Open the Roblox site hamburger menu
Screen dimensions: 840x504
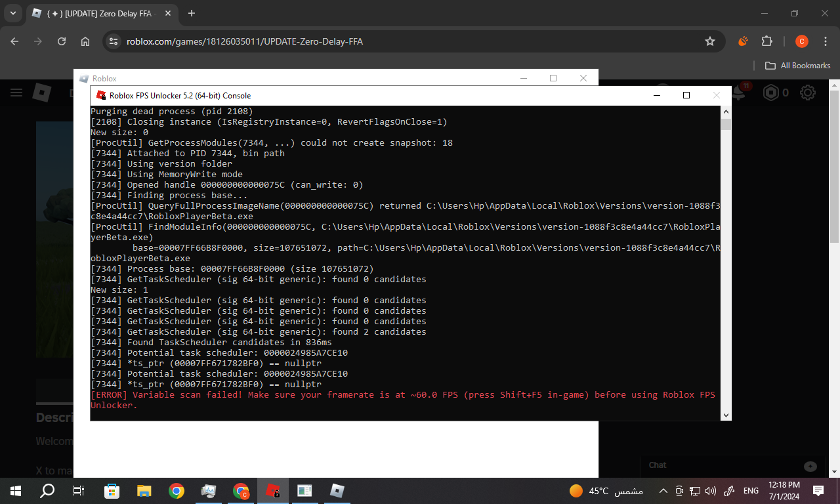coord(16,93)
